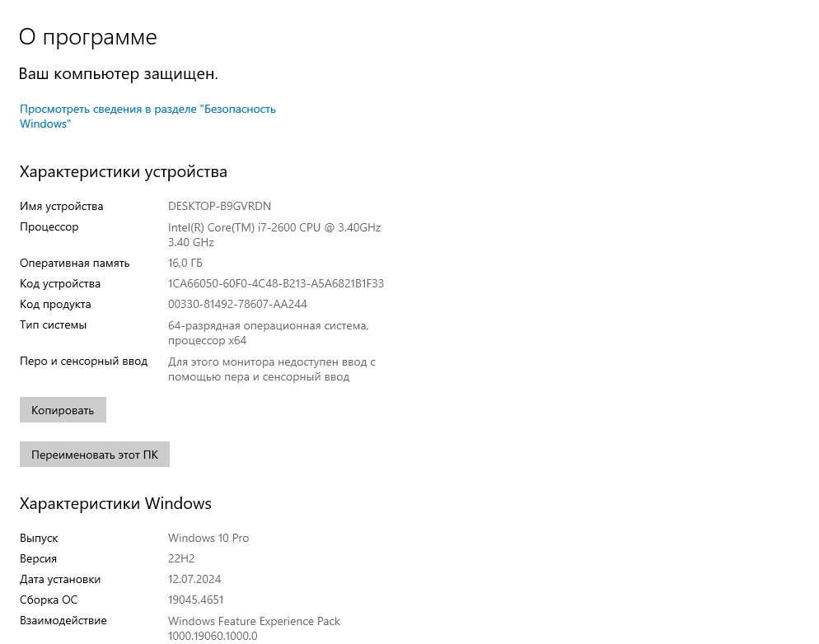Click the pen and touch value text
Screen dimensions: 819x644
coord(272,369)
